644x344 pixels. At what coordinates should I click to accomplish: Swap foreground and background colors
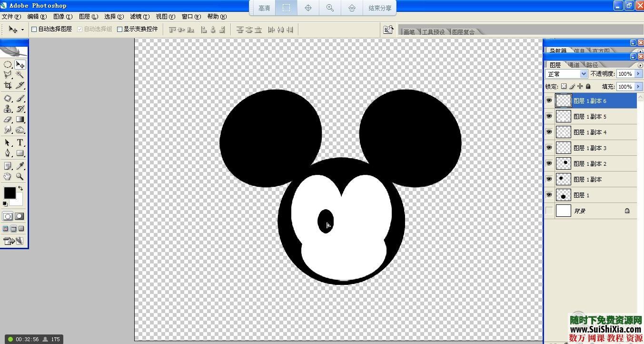pos(20,189)
